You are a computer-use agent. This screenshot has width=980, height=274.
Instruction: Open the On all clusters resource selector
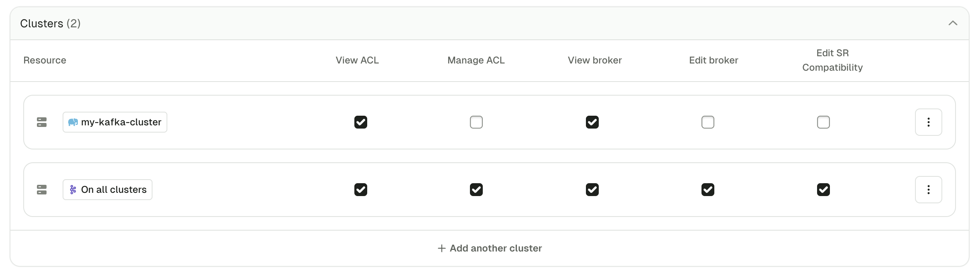108,190
